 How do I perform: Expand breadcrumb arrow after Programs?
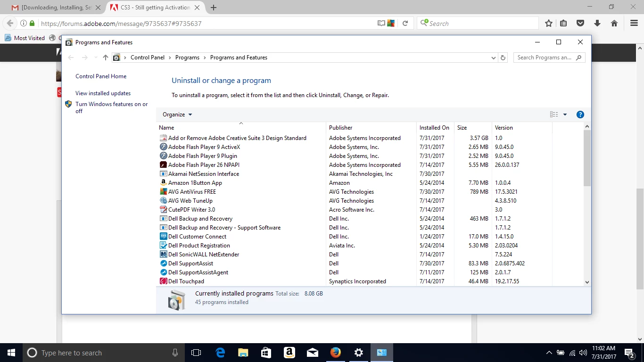tap(205, 58)
